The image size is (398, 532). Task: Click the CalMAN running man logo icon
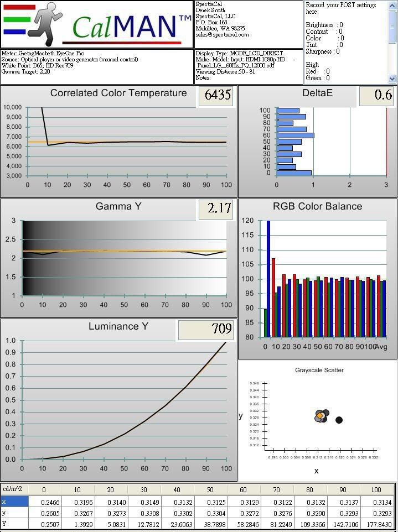click(x=46, y=24)
